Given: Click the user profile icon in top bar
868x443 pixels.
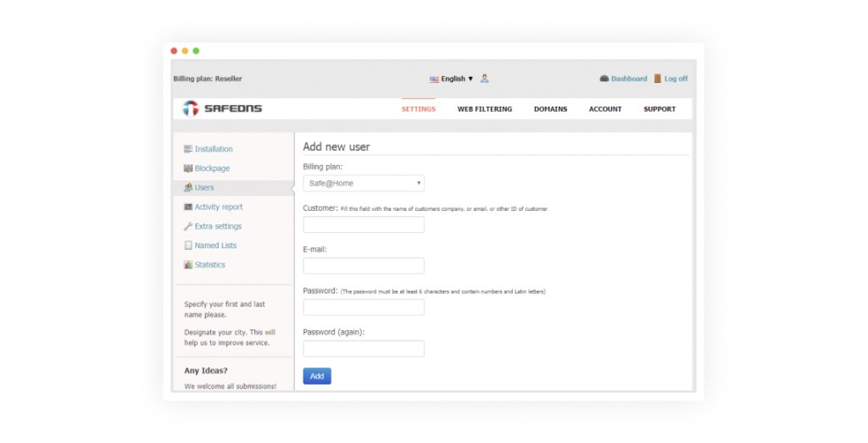Looking at the screenshot, I should coord(485,79).
